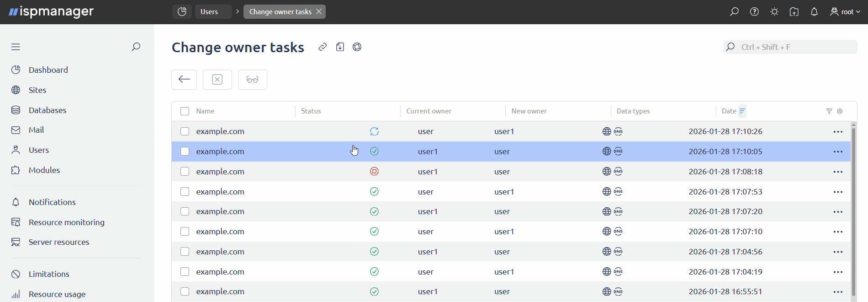The height and width of the screenshot is (302, 868).
Task: Open the help question mark icon
Action: coord(754,12)
